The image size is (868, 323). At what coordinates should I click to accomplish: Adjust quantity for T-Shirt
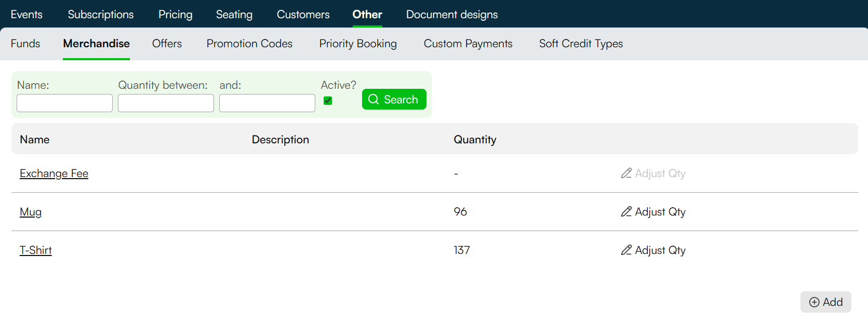[653, 250]
